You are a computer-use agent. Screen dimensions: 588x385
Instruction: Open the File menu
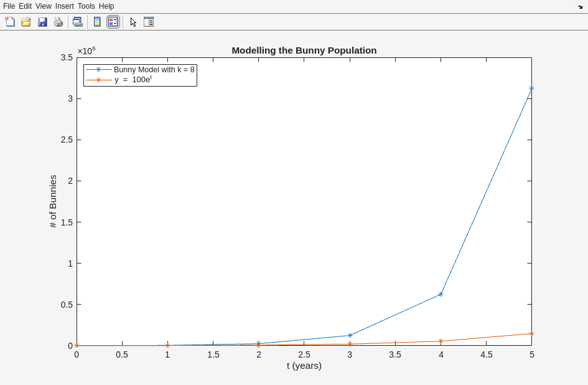(9, 6)
